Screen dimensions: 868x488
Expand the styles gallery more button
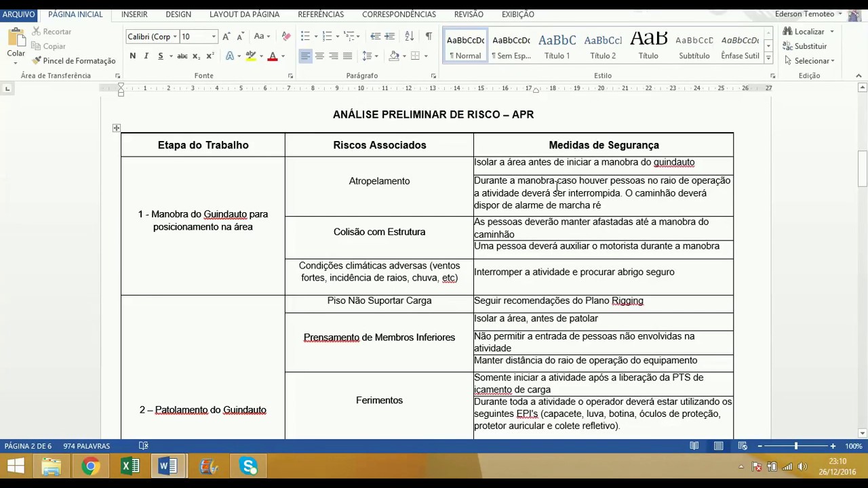(768, 59)
